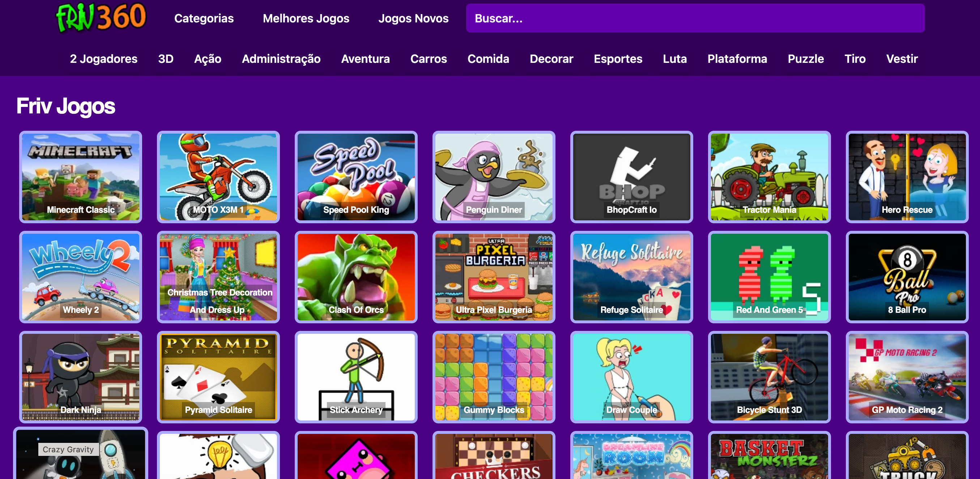
Task: Open Speed Pool King
Action: tap(356, 177)
